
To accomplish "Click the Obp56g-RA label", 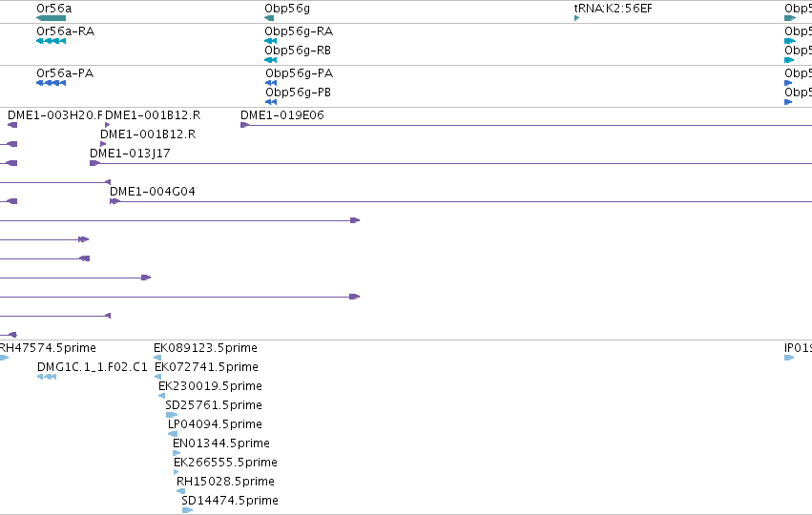I will [x=299, y=31].
